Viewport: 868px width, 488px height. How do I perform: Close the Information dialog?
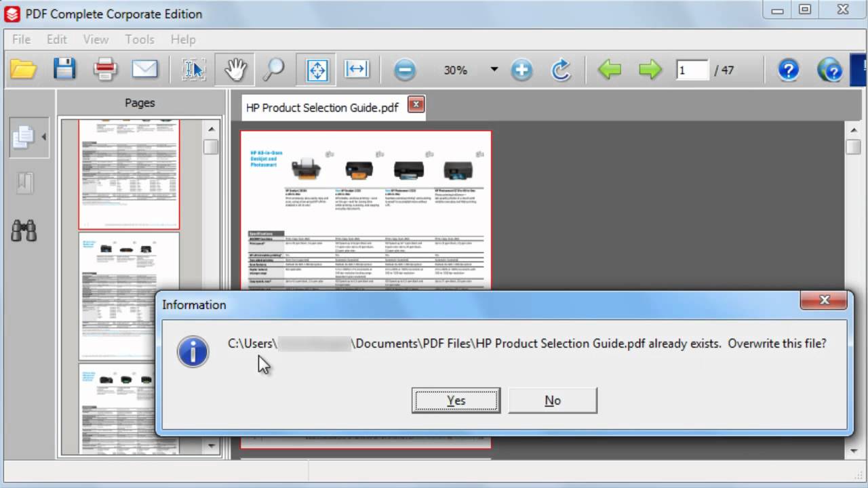[824, 300]
